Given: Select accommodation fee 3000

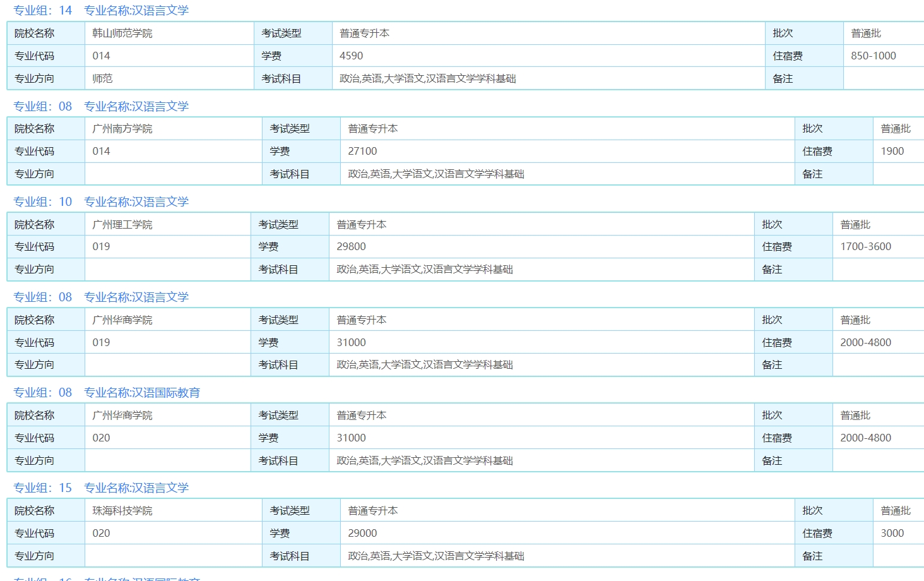Looking at the screenshot, I should (892, 533).
